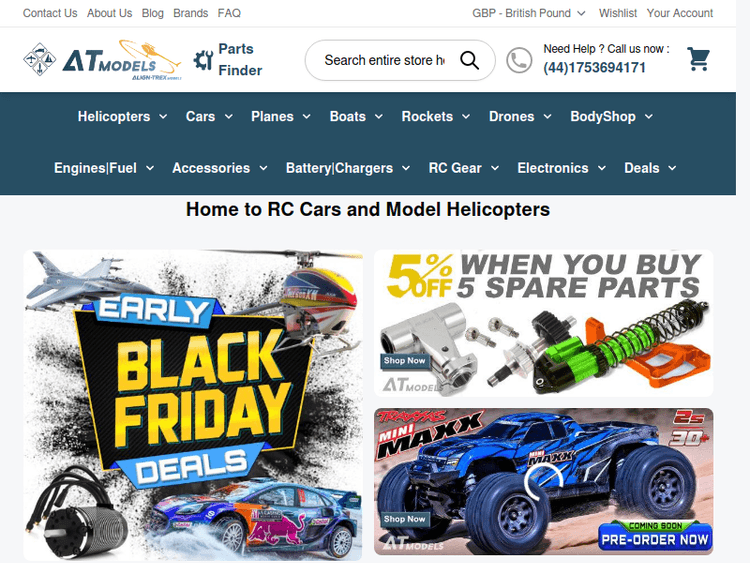Viewport: 750px width, 563px height.
Task: Expand the Helicopters menu chevron
Action: pyautogui.click(x=163, y=116)
